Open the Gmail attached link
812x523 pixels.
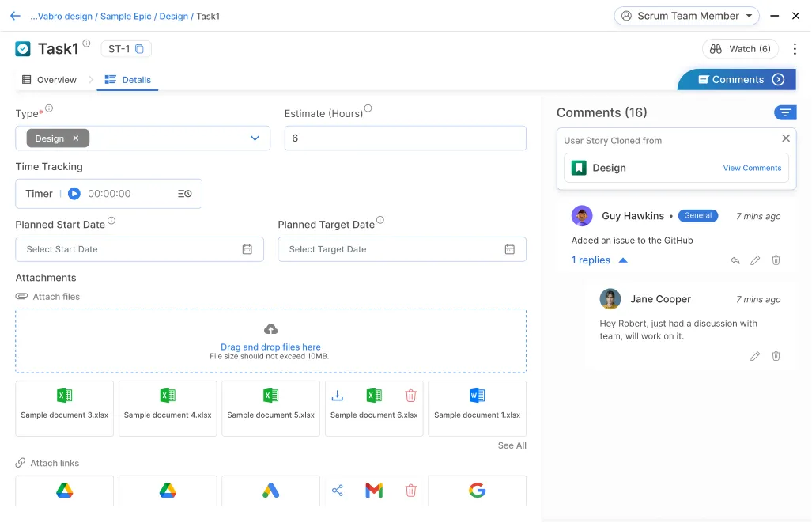pos(373,490)
